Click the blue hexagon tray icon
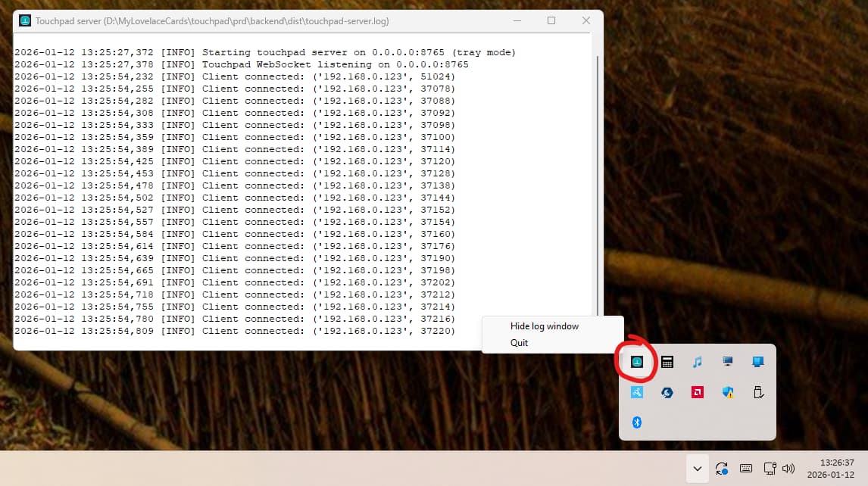The height and width of the screenshot is (486, 868). pyautogui.click(x=667, y=392)
